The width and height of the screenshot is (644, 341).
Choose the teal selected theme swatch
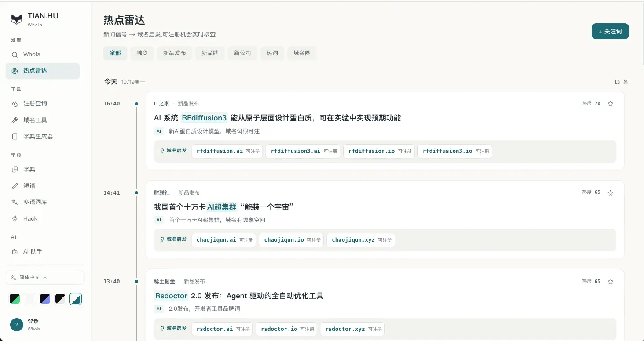[x=75, y=299]
